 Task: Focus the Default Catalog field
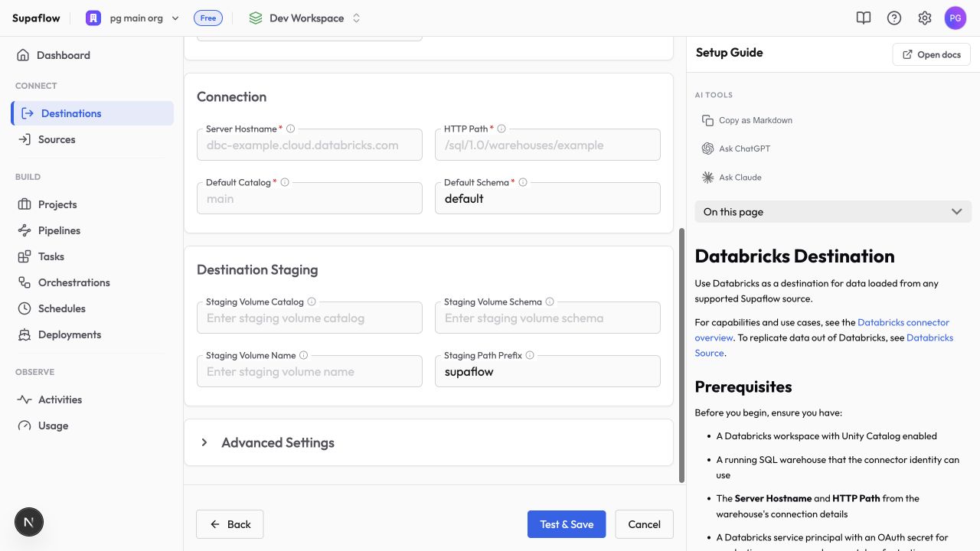(309, 198)
